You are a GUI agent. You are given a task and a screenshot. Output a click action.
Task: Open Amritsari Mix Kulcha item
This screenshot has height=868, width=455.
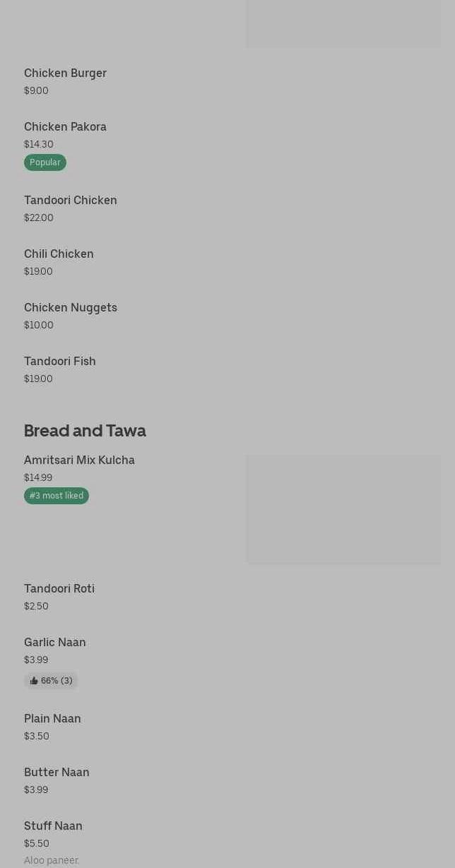(x=79, y=460)
